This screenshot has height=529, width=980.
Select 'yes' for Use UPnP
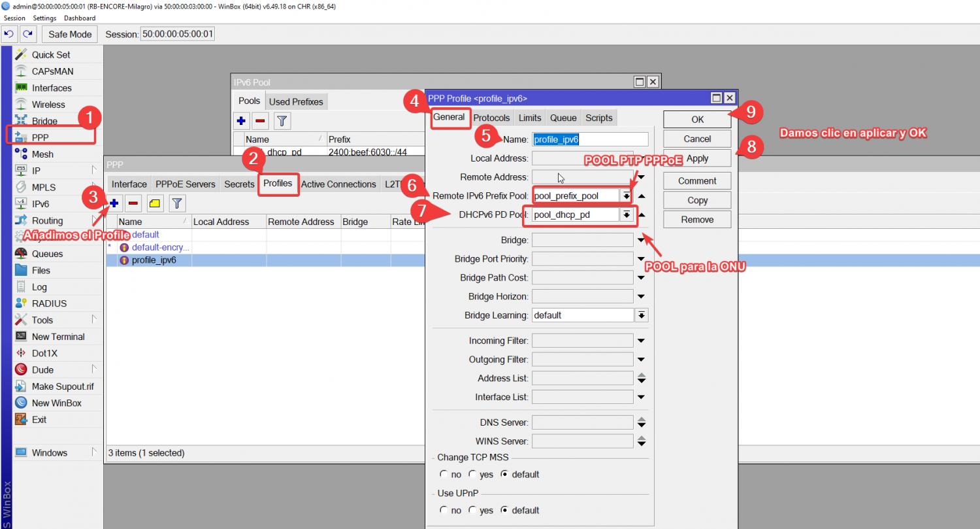click(472, 510)
